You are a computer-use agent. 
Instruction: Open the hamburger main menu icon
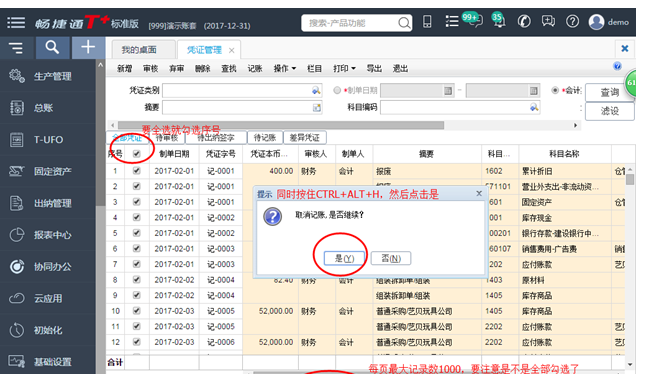coord(16,22)
